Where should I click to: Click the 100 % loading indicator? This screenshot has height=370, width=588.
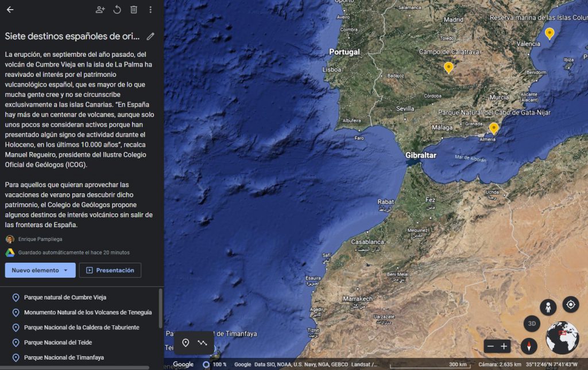pos(215,364)
